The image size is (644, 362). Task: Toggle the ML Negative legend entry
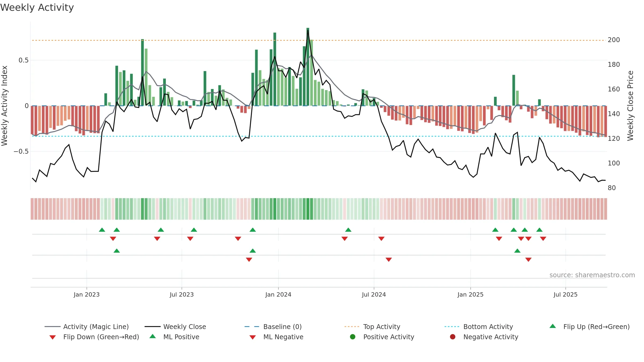(x=276, y=337)
